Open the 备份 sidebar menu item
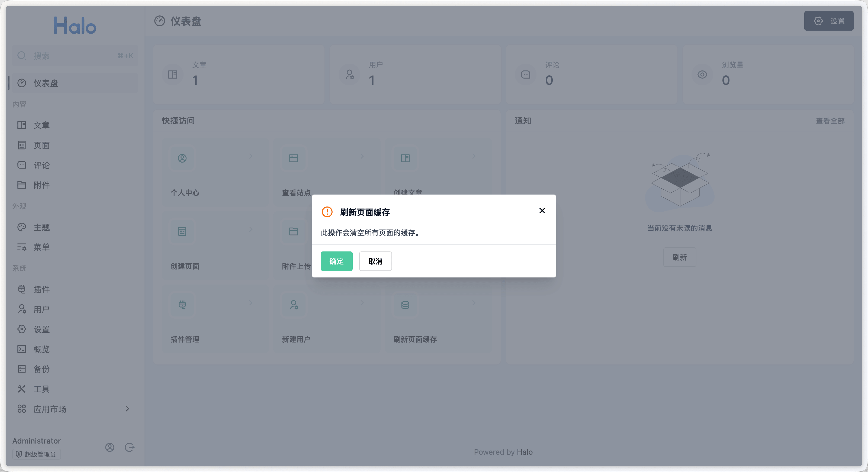The width and height of the screenshot is (868, 472). 41,369
